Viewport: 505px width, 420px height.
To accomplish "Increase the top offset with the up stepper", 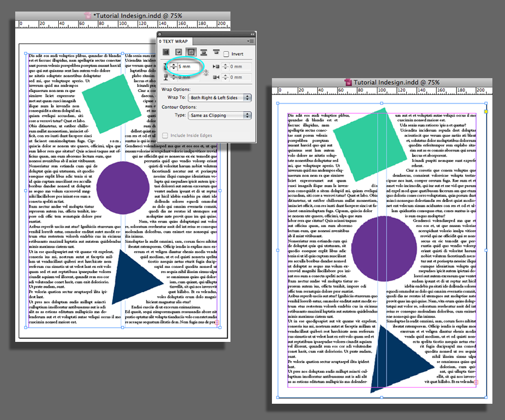I will tap(173, 64).
